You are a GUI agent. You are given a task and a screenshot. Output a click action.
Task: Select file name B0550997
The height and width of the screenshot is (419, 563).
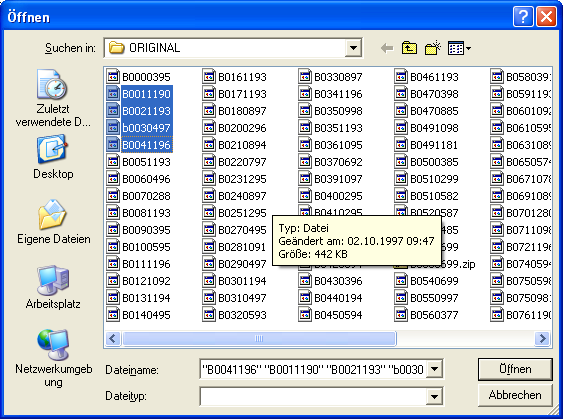point(434,298)
